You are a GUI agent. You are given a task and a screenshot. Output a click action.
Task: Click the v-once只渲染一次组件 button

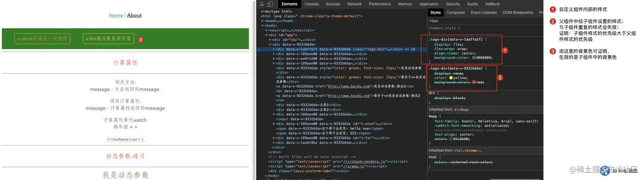click(42, 38)
